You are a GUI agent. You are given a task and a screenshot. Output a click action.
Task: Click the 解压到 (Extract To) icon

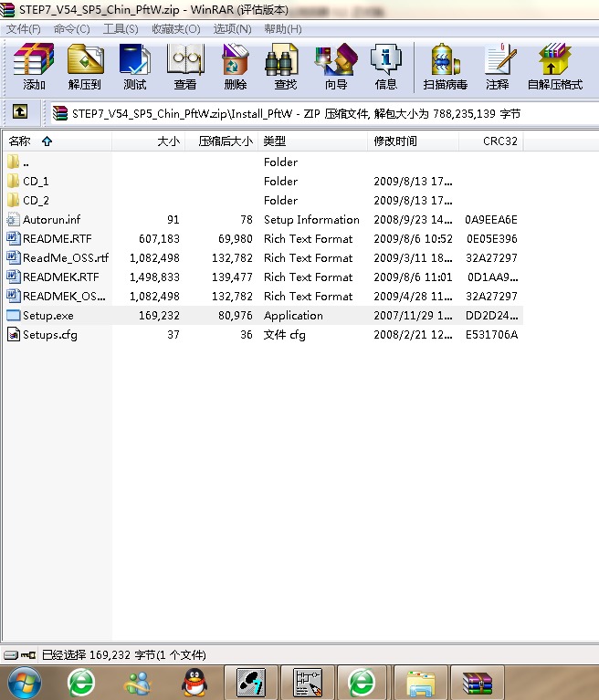coord(84,67)
